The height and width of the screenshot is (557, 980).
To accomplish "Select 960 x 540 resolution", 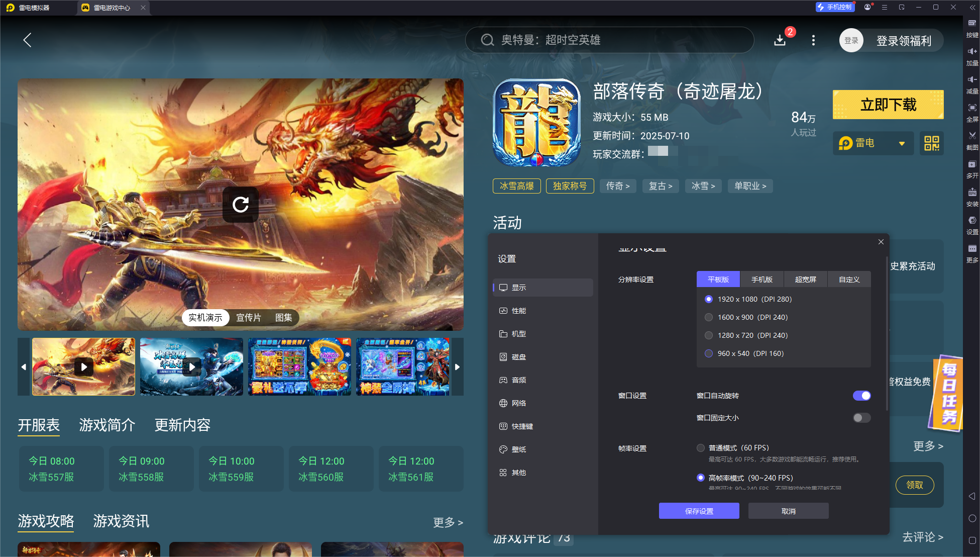I will point(744,353).
